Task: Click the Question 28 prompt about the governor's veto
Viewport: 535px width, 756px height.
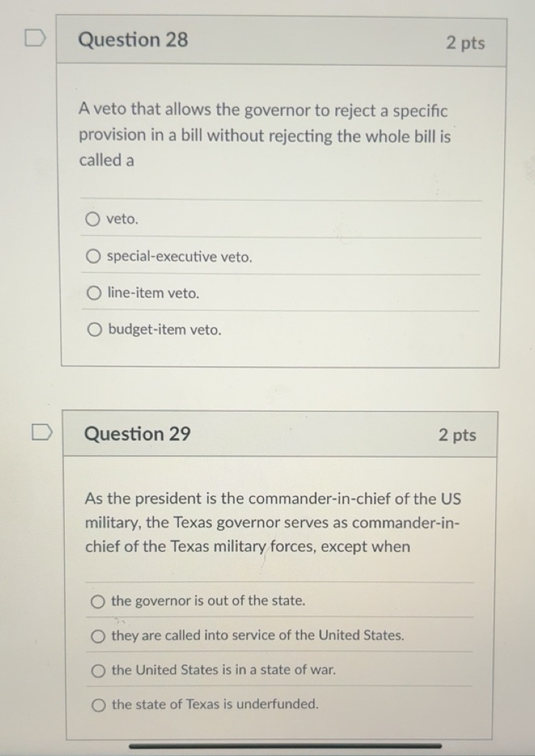Action: (265, 136)
